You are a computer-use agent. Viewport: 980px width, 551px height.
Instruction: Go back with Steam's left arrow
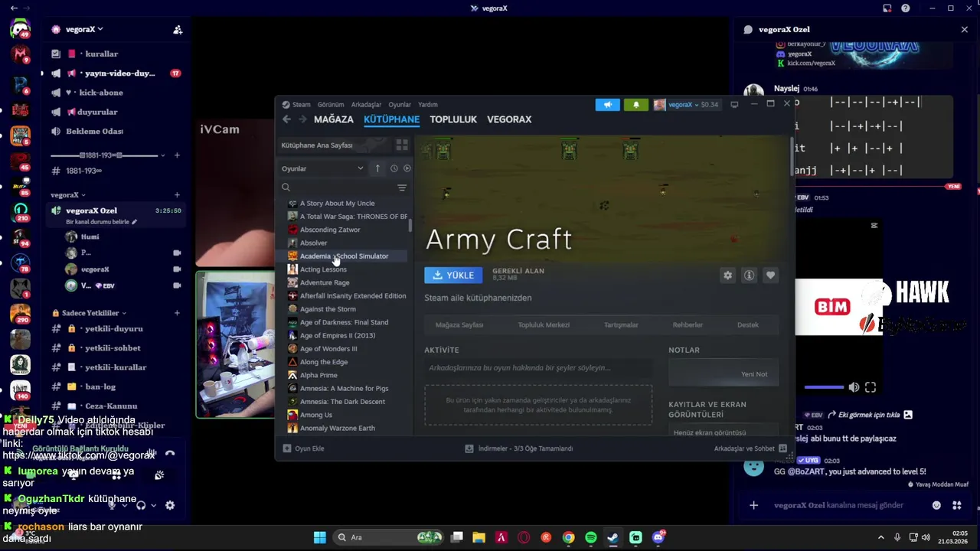[x=286, y=119]
